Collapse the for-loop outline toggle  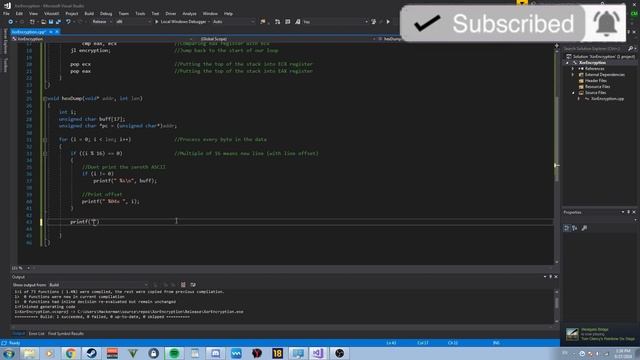point(45,140)
